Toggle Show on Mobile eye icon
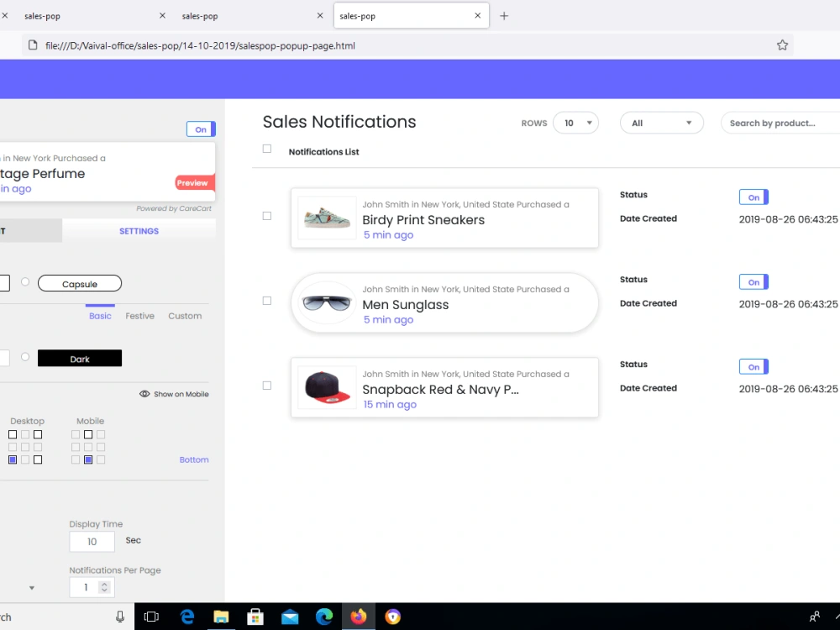Image resolution: width=840 pixels, height=630 pixels. [x=144, y=394]
